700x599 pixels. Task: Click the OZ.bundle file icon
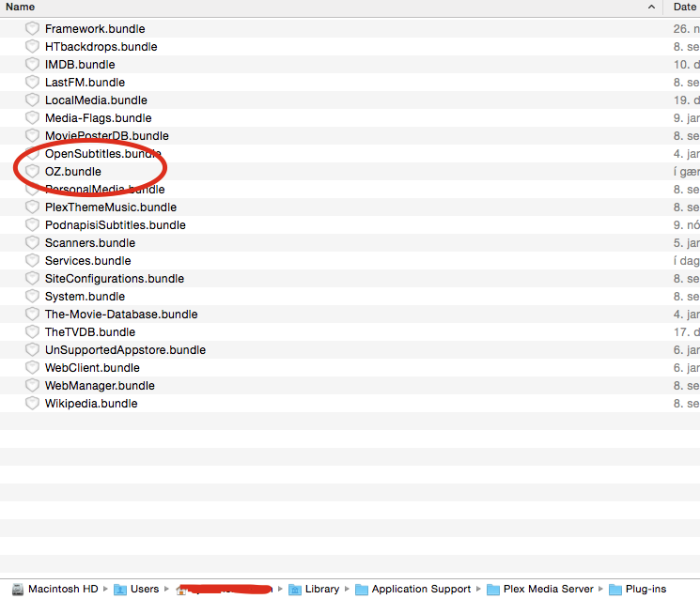point(32,172)
